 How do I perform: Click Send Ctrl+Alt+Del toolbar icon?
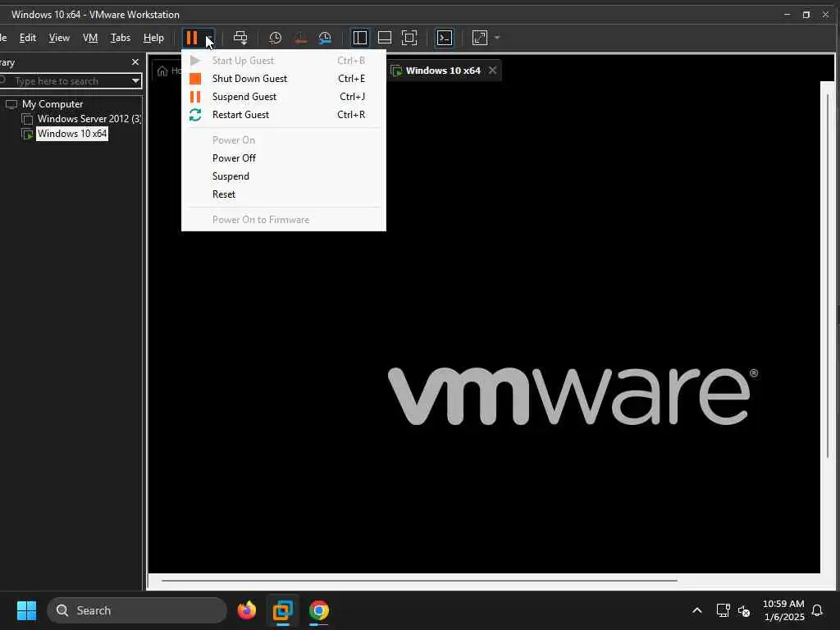240,38
